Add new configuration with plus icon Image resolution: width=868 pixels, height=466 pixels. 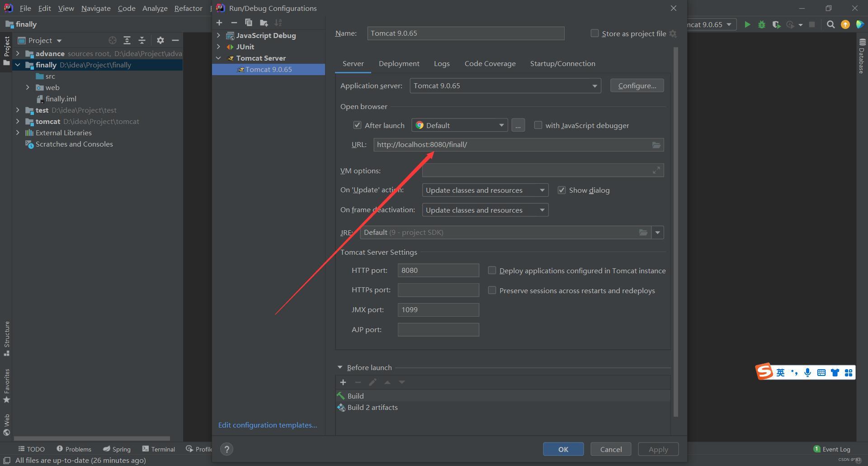219,23
